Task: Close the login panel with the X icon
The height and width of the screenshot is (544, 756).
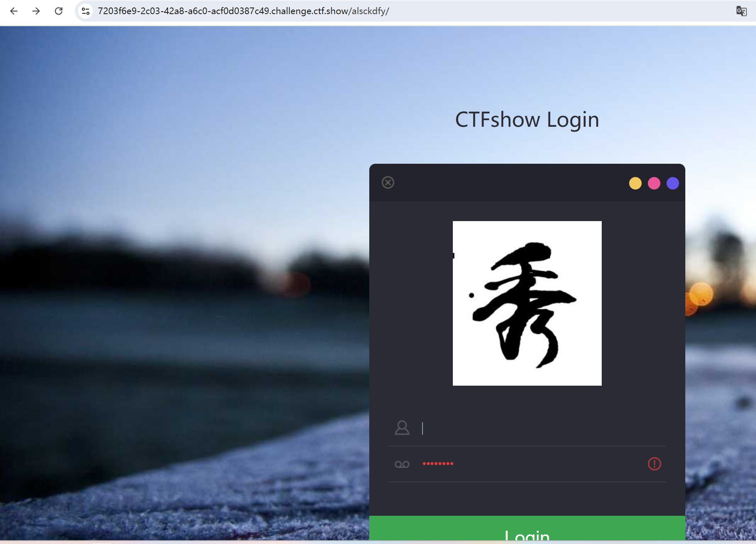Action: point(388,182)
